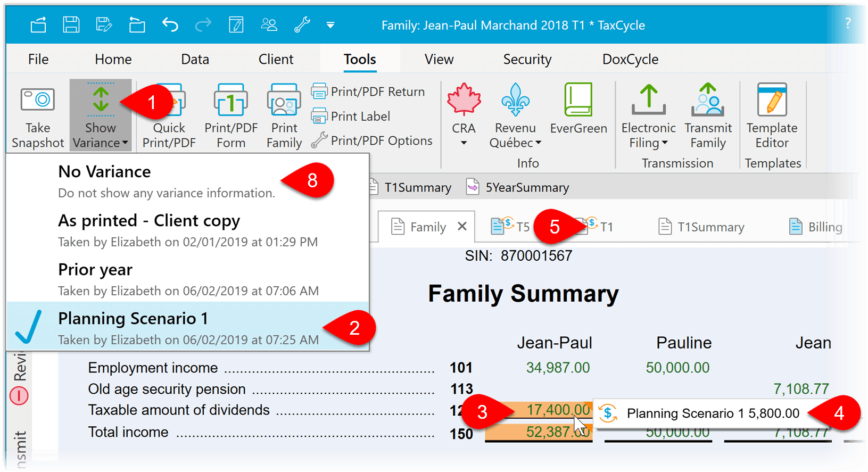This screenshot has width=868, height=472.
Task: Click the Print Label printer icon
Action: coord(319,116)
